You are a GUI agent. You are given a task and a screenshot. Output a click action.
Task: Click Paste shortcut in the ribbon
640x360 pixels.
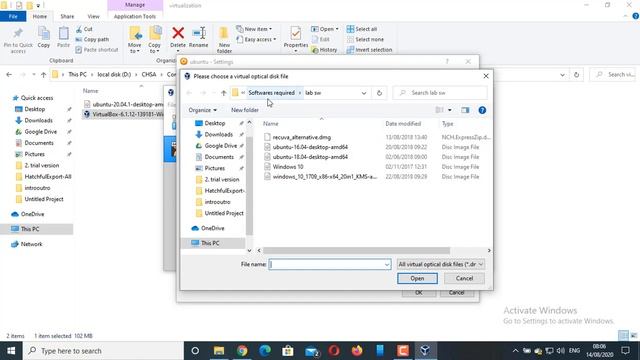pyautogui.click(x=97, y=49)
